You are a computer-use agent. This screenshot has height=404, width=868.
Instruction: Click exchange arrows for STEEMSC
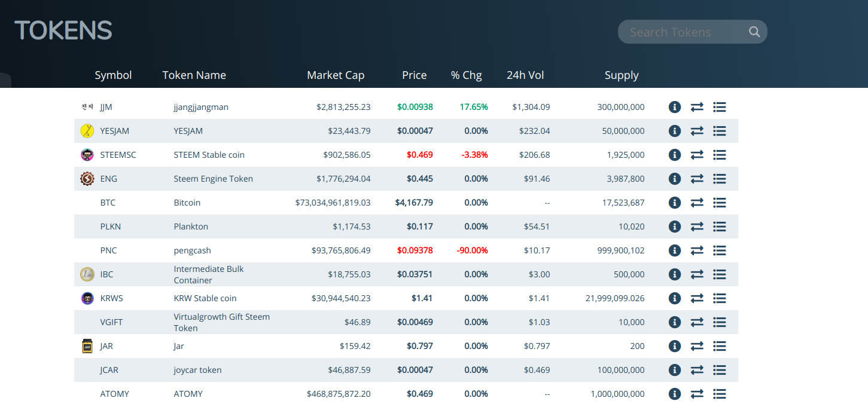click(x=697, y=155)
